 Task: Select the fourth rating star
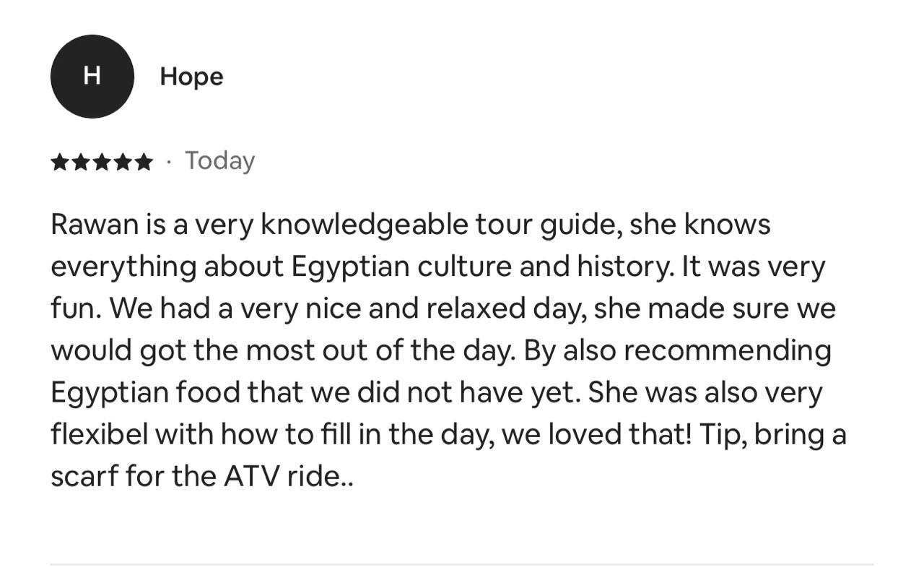pos(123,162)
